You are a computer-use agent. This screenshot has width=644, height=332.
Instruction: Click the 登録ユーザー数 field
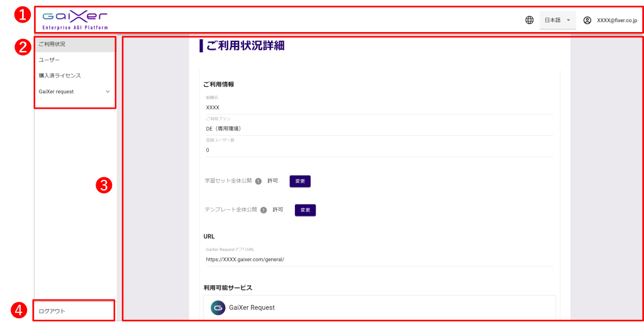pos(377,150)
